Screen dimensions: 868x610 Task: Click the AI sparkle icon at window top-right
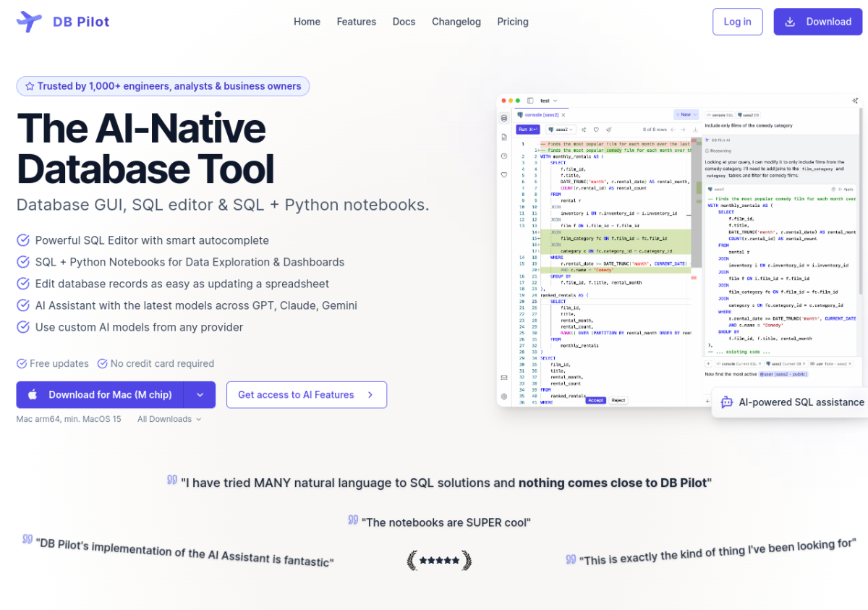[855, 101]
